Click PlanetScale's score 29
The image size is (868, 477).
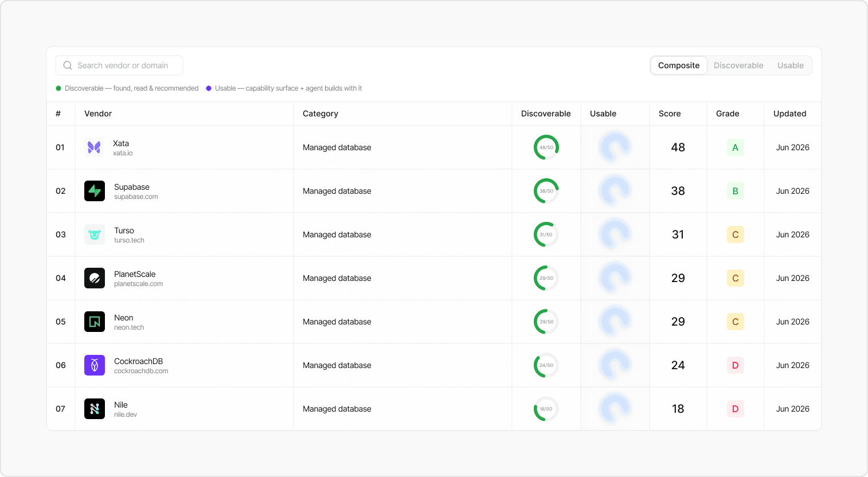coord(678,278)
